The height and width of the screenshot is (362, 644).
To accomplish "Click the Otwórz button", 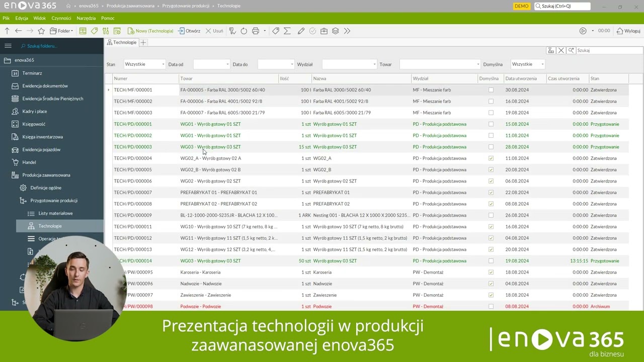I will (189, 31).
